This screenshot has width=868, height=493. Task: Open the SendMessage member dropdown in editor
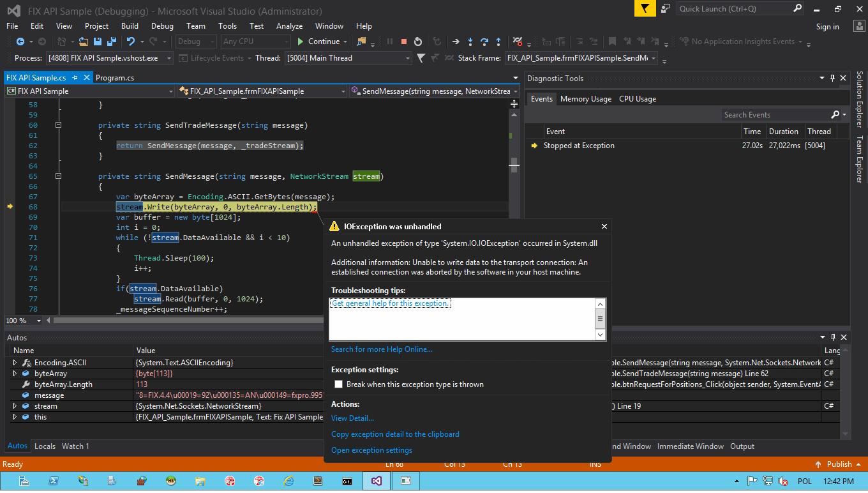[515, 91]
